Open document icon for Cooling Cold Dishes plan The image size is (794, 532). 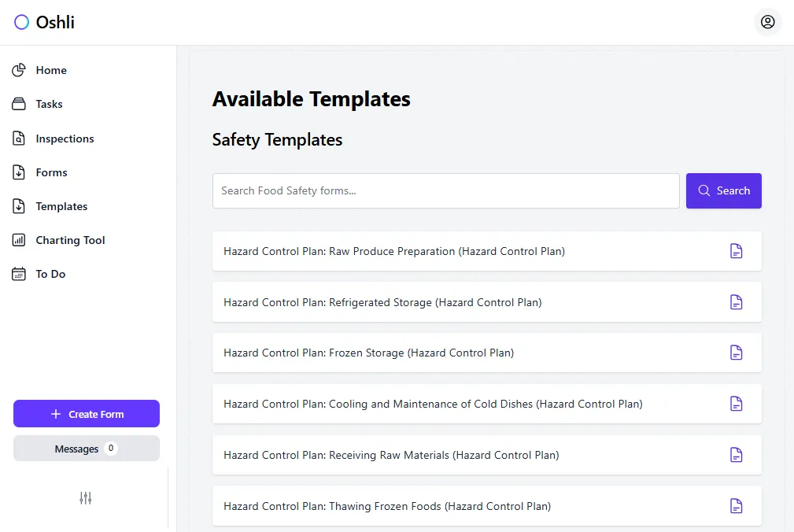[736, 404]
